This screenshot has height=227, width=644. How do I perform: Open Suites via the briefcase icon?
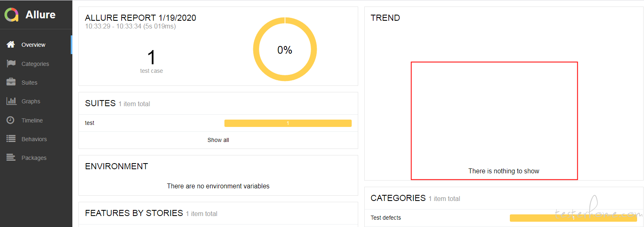11,82
